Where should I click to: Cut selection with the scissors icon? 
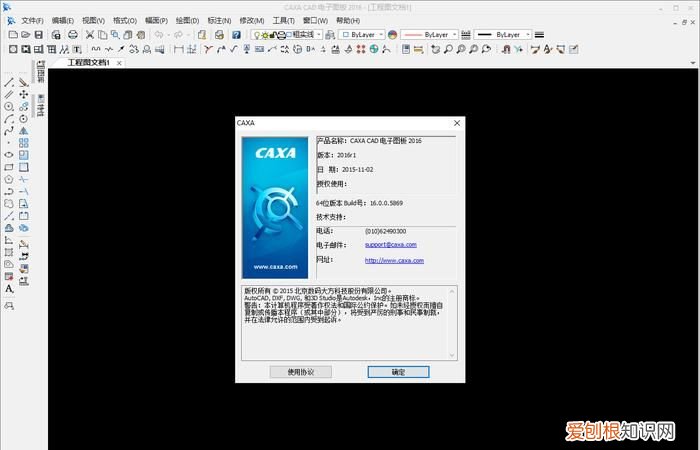pyautogui.click(x=90, y=34)
